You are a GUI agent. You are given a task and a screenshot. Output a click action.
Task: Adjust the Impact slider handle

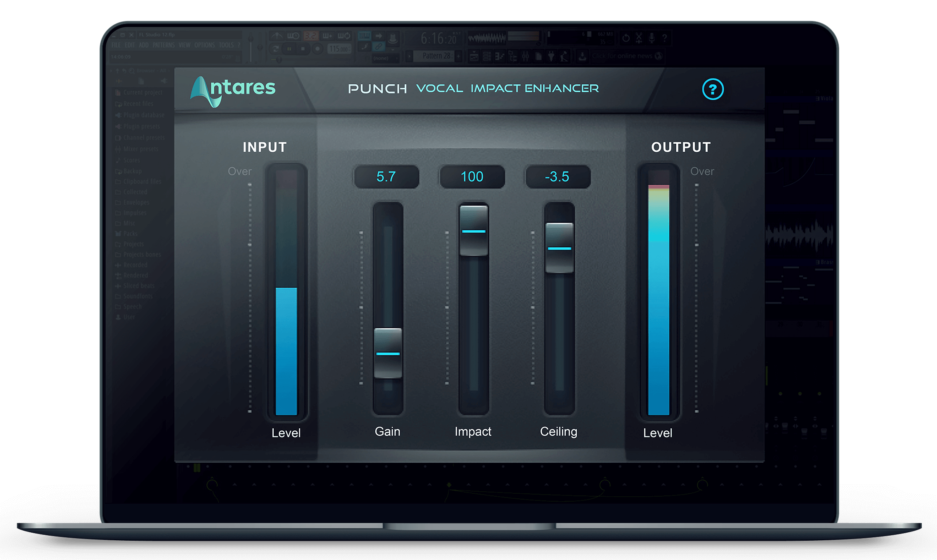click(474, 230)
